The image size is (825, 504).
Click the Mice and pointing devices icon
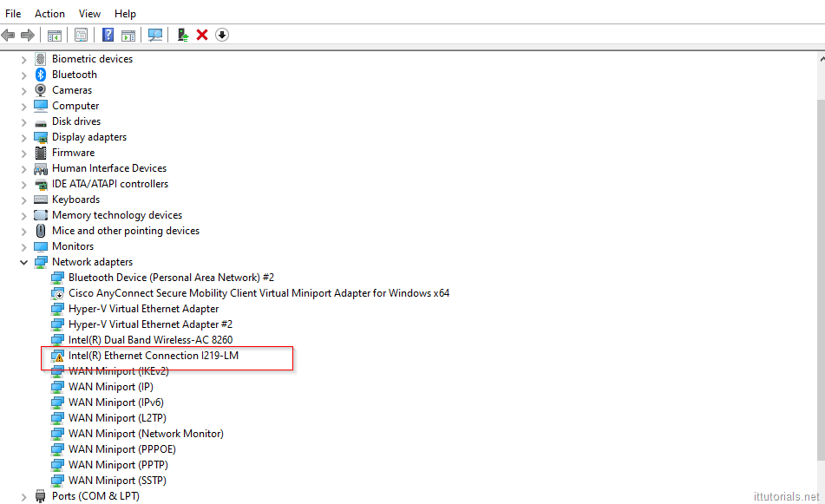click(41, 231)
